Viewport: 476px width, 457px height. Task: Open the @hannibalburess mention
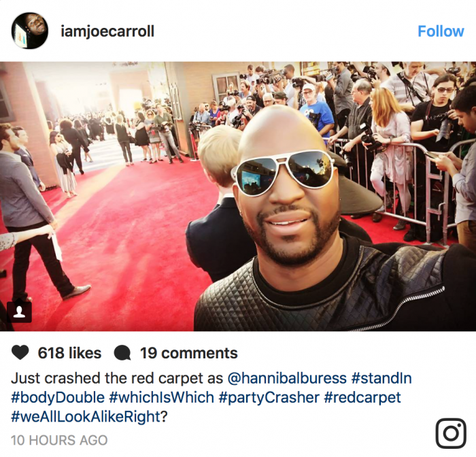point(287,378)
